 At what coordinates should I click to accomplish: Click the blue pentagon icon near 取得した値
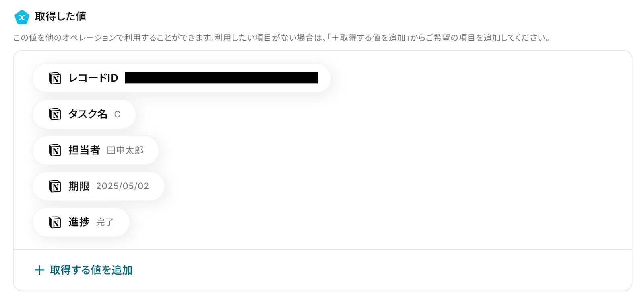click(22, 17)
